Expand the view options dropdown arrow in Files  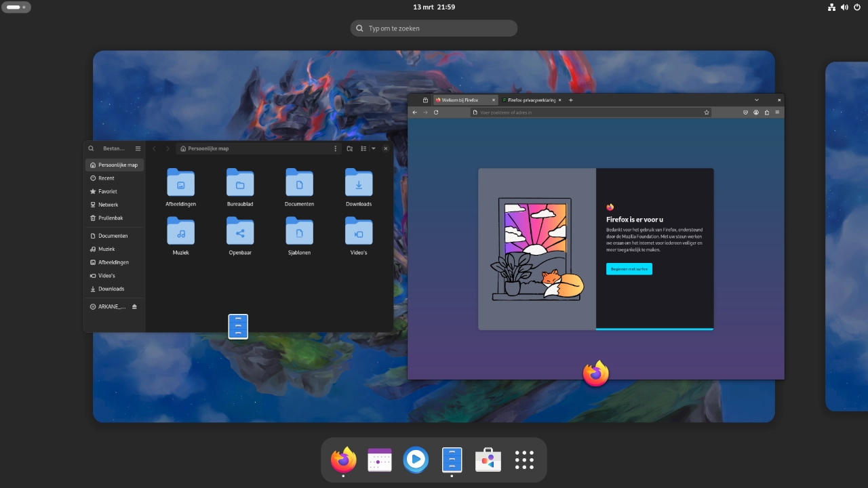click(x=373, y=148)
